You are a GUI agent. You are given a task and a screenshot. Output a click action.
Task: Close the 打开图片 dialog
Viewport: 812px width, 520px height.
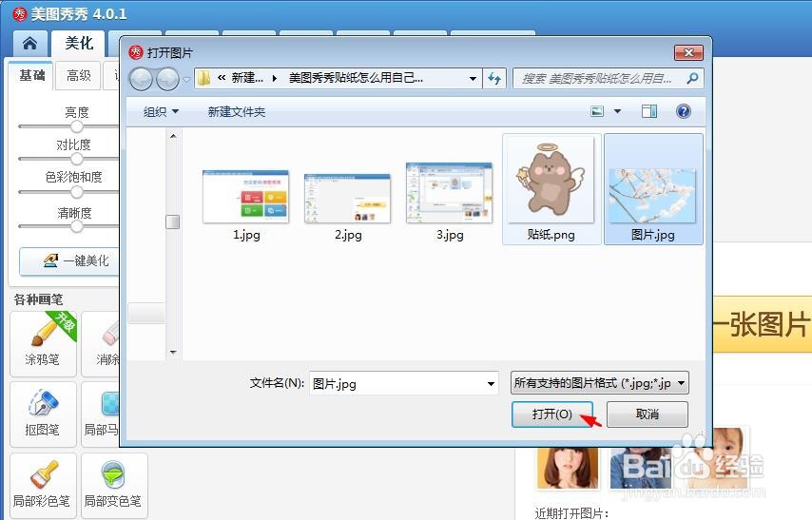coord(688,52)
